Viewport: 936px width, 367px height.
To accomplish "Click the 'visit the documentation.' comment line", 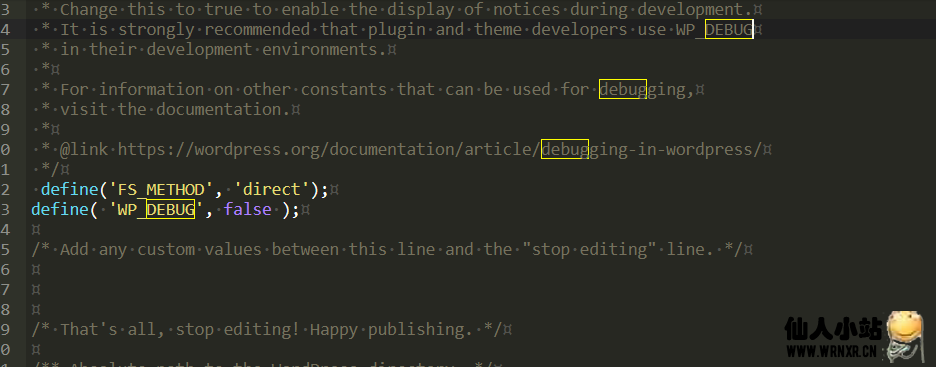I will 165,109.
